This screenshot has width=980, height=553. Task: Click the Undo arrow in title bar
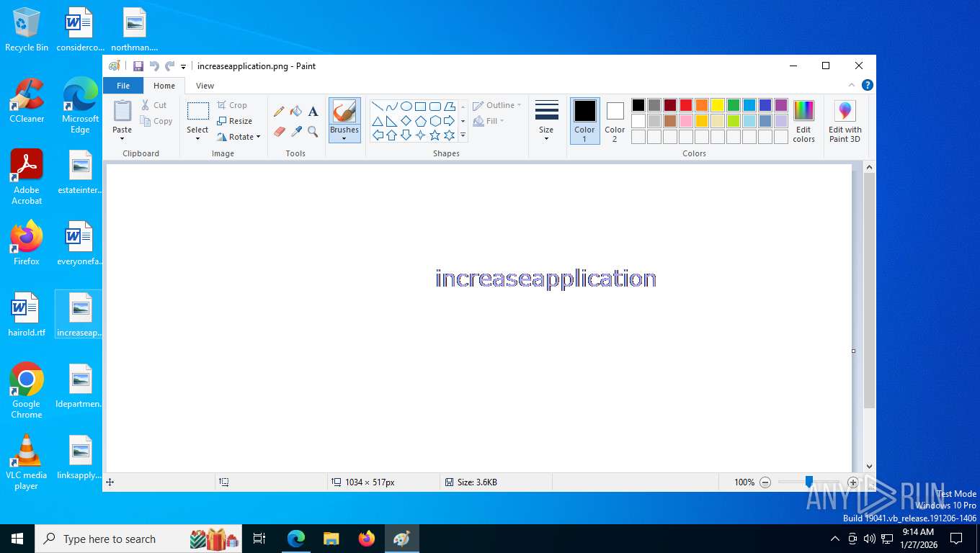(x=153, y=66)
